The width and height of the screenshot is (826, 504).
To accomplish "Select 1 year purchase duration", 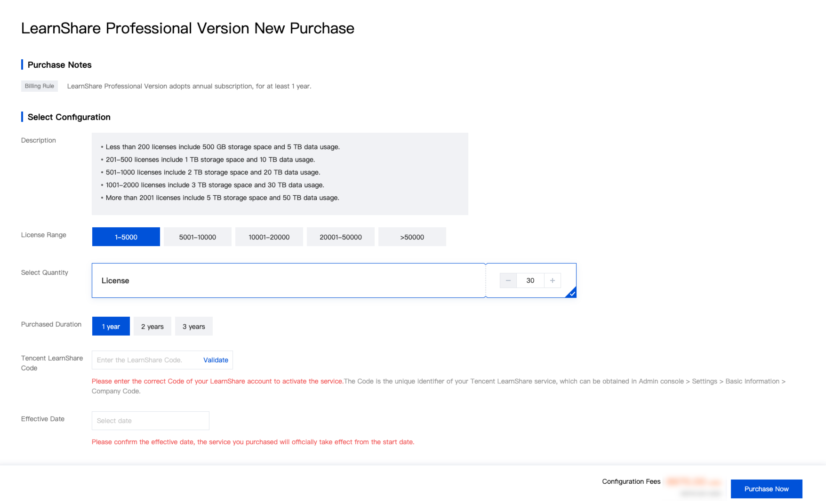I will tap(111, 326).
